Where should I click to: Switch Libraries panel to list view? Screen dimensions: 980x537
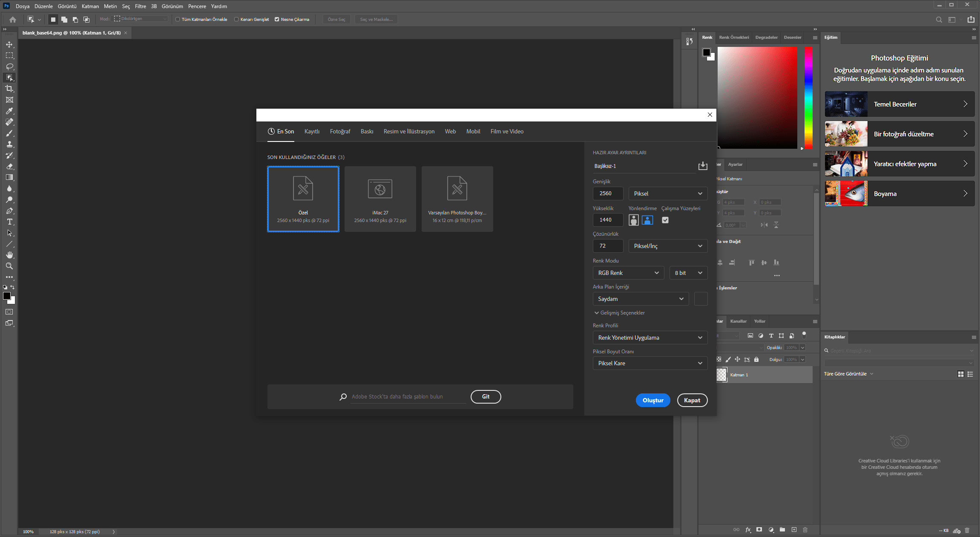tap(970, 374)
